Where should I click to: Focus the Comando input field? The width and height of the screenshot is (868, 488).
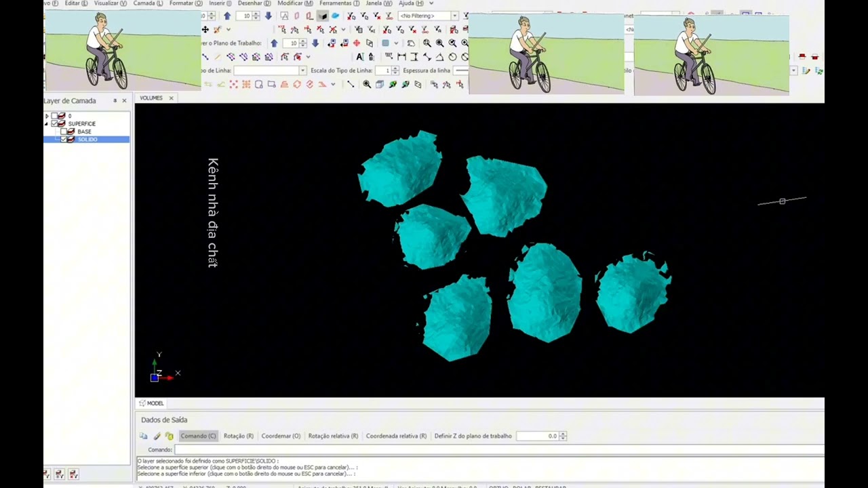(x=499, y=449)
